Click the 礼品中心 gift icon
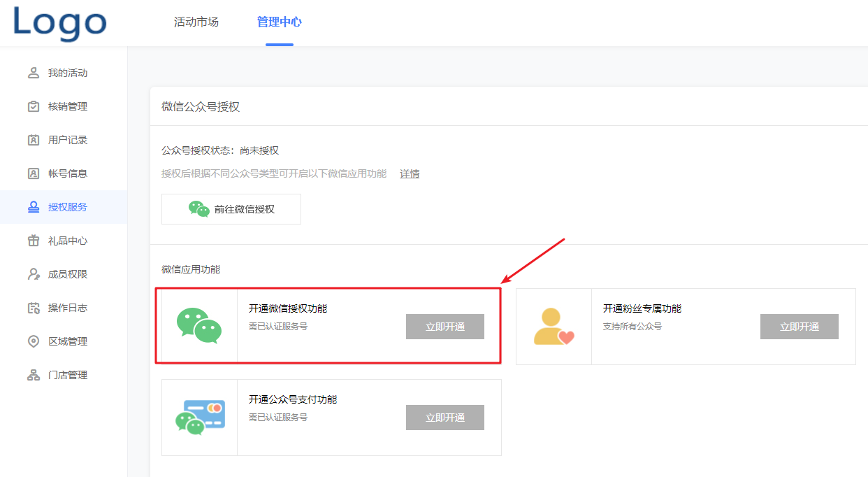The height and width of the screenshot is (477, 868). (x=34, y=241)
